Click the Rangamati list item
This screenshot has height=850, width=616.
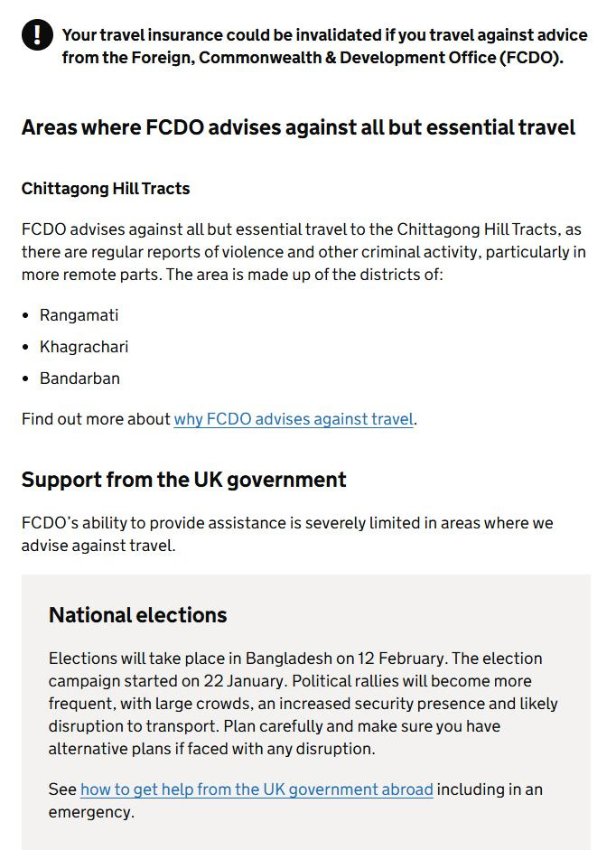point(79,315)
